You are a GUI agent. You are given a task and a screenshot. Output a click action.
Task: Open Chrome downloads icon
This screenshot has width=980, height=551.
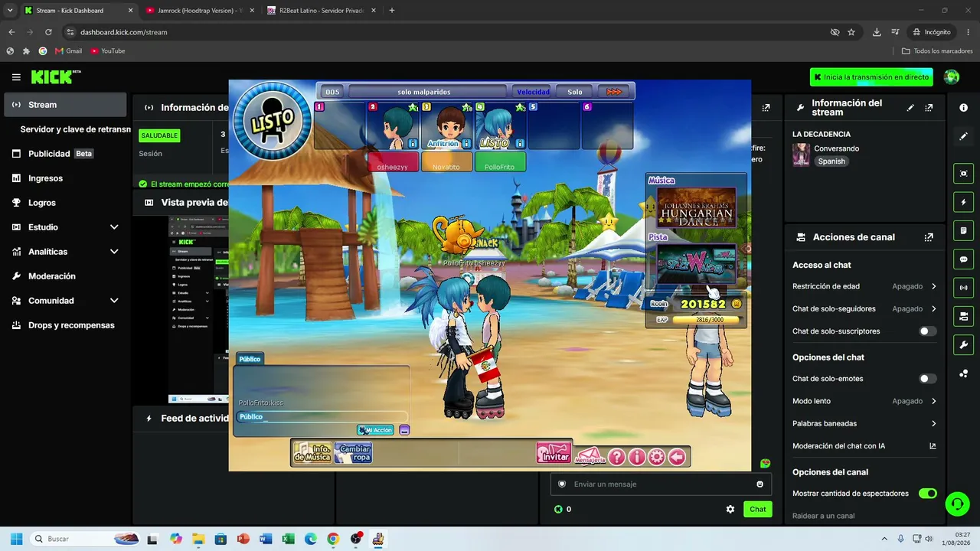(x=877, y=32)
